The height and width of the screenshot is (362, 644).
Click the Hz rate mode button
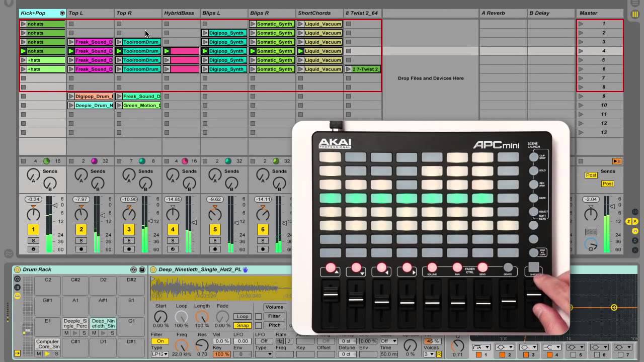pyautogui.click(x=280, y=341)
